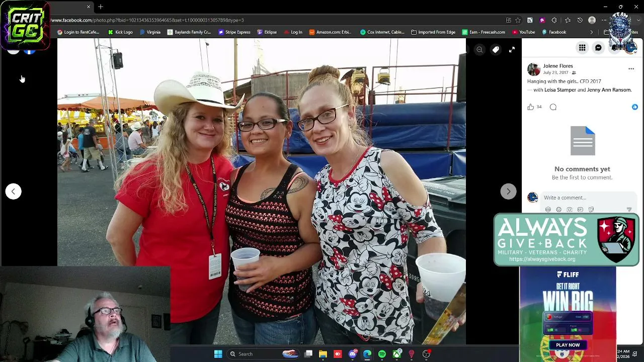The height and width of the screenshot is (362, 644).
Task: Open the Facebook bookmark
Action: 554,32
